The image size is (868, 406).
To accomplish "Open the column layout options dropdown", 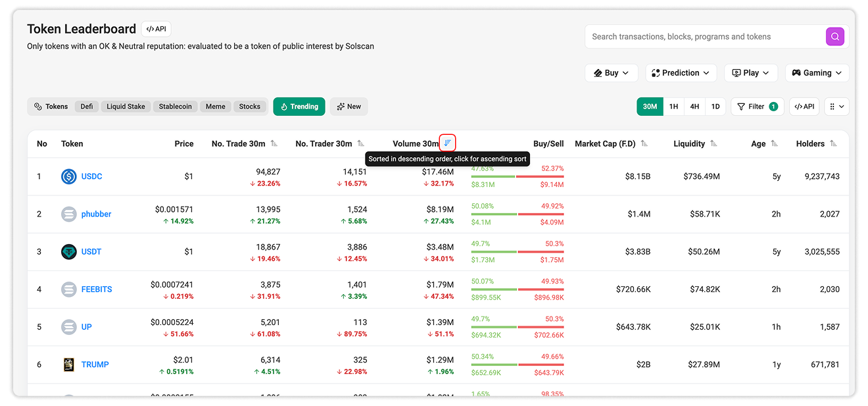I will 837,107.
